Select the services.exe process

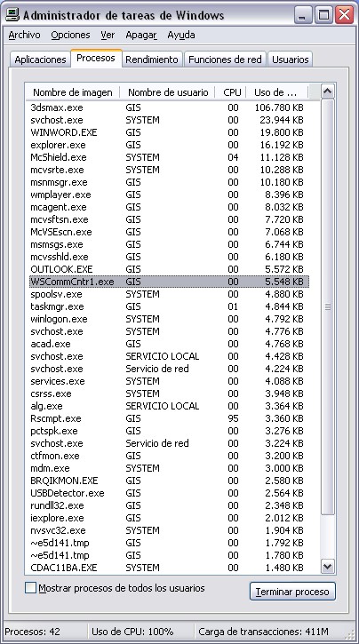tap(169, 381)
